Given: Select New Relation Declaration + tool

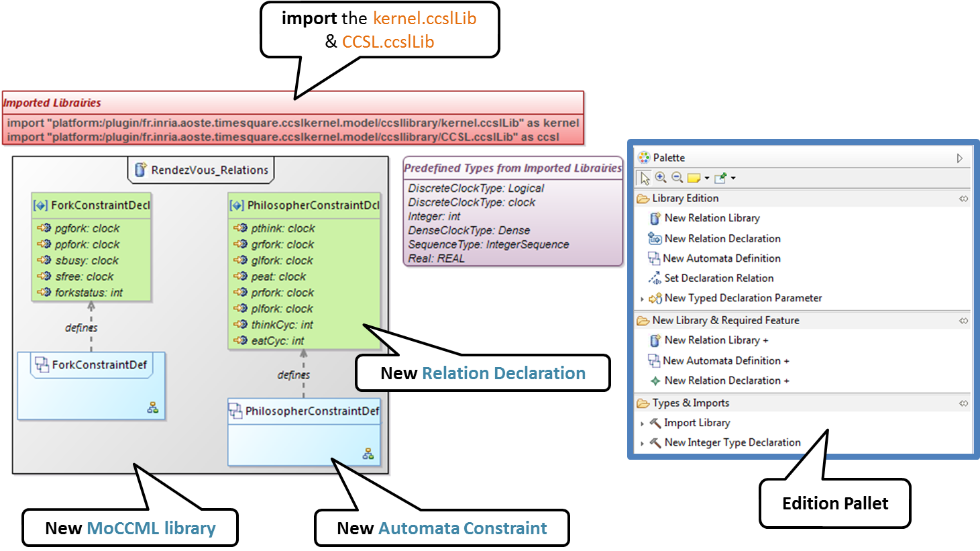Looking at the screenshot, I should click(726, 381).
